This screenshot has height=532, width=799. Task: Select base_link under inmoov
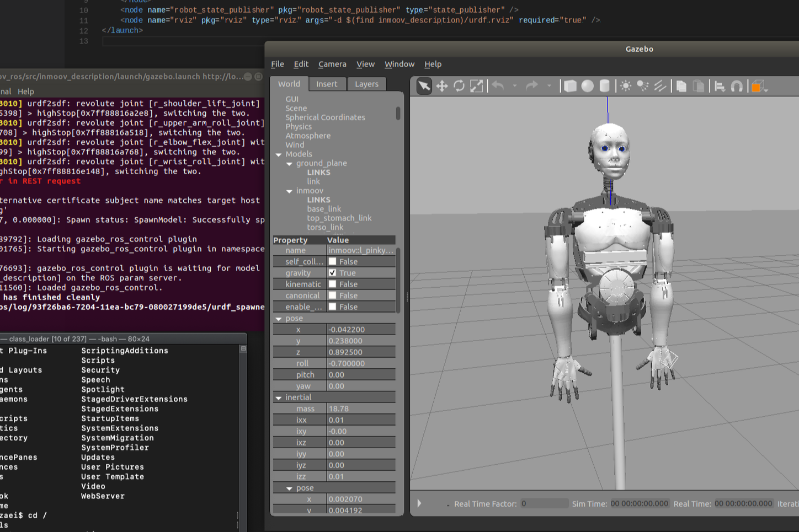[x=324, y=209]
